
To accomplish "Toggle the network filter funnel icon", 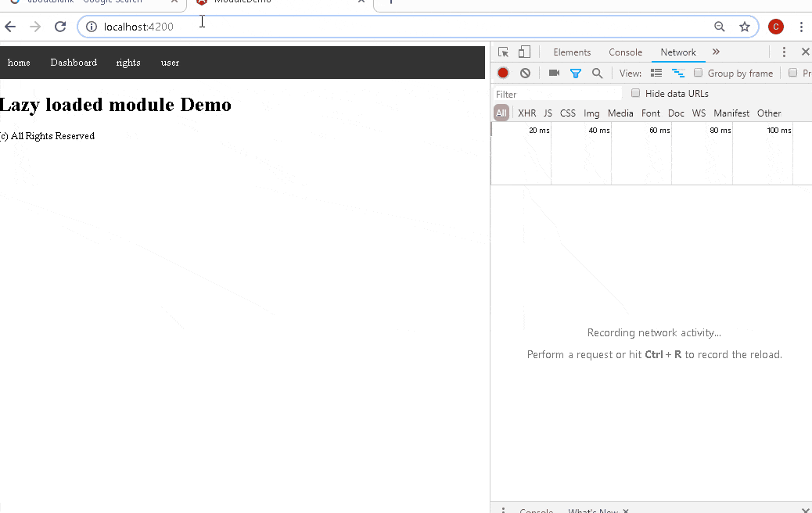I will [x=576, y=73].
